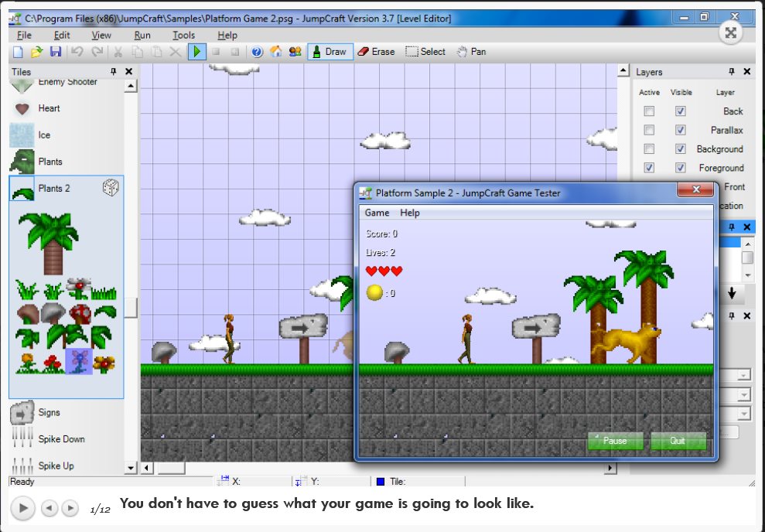Select the Ice tile category
The image size is (765, 532).
click(x=67, y=135)
